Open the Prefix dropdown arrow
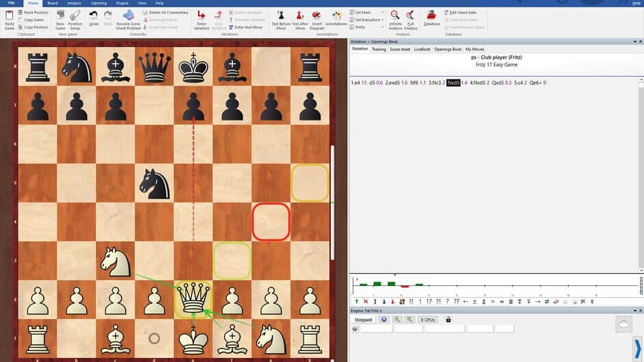644x362 pixels. 382,27
